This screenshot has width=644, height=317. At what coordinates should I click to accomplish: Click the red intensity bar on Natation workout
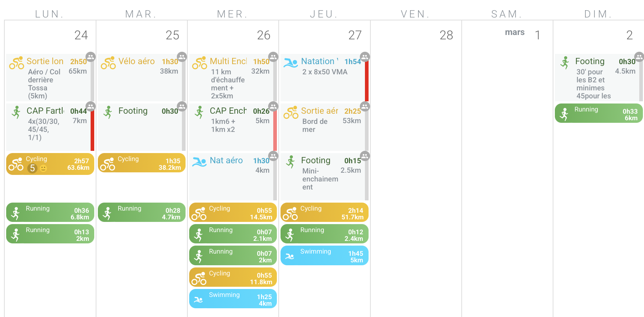coord(367,81)
